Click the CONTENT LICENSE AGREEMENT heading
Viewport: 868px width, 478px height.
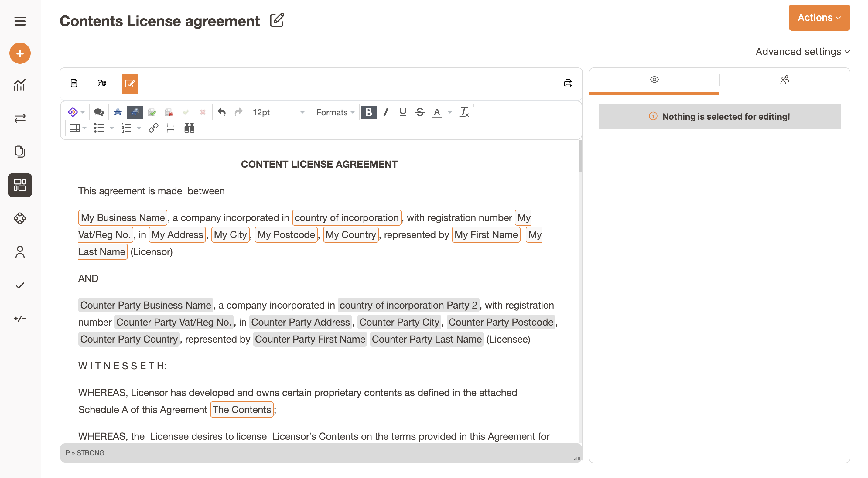(319, 164)
